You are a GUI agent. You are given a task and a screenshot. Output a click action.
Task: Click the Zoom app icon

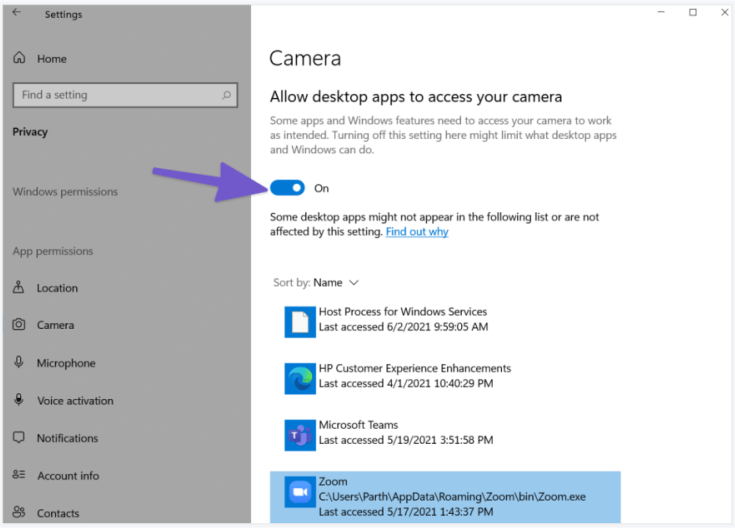[300, 492]
